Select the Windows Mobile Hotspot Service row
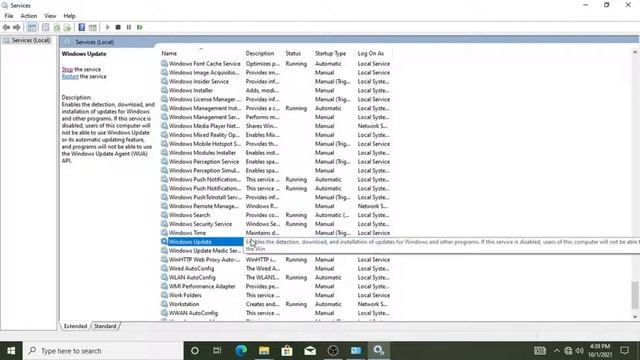Viewport: 640px width, 360px height. click(x=276, y=144)
